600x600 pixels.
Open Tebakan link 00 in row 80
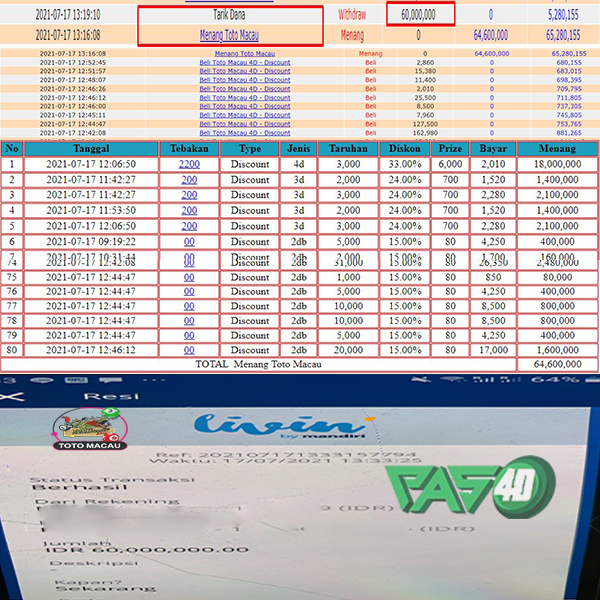[189, 350]
